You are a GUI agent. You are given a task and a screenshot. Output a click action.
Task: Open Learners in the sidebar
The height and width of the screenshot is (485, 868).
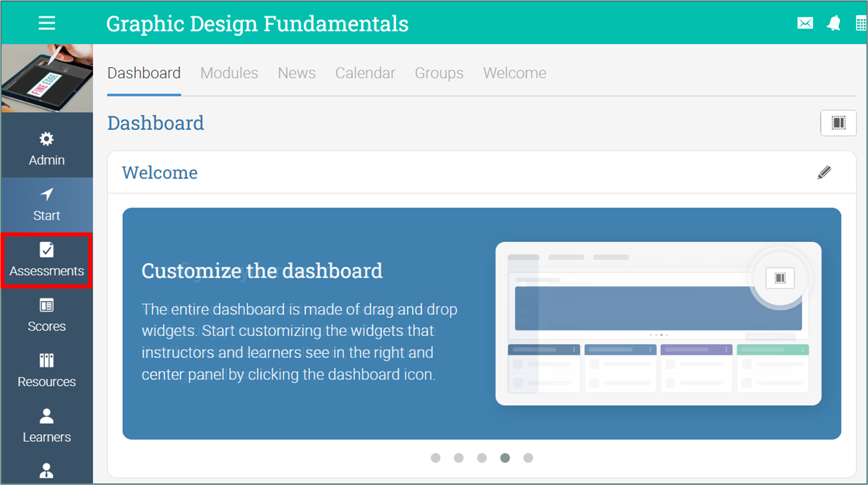[x=47, y=426]
